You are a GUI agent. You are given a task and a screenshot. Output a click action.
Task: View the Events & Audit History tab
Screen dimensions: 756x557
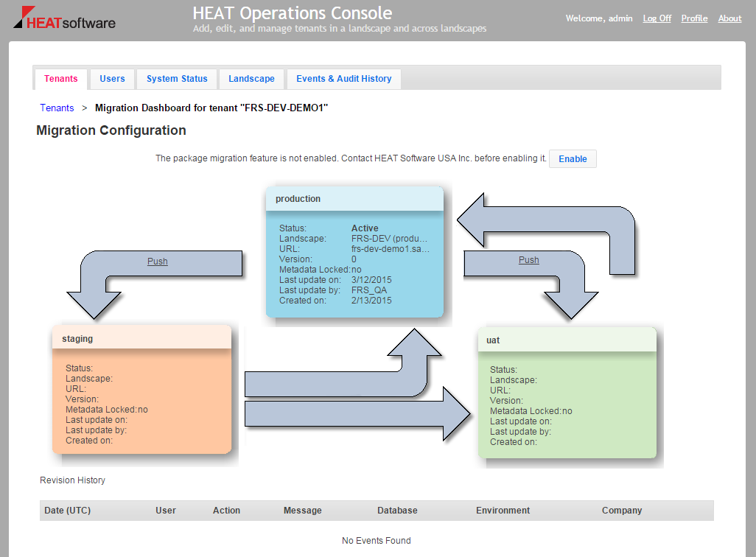343,78
